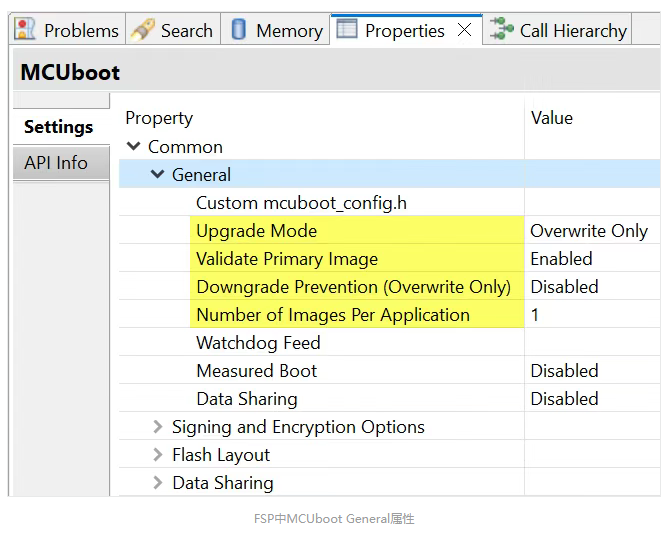Screen dimensions: 669x541
Task: Click the Call Hierarchy tree icon
Action: [x=501, y=29]
